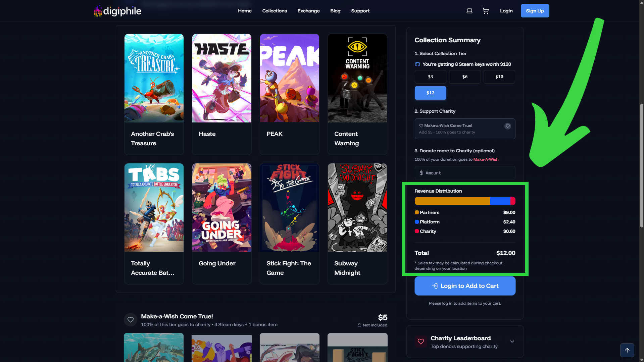Select the $6 collection tier

pos(464,77)
